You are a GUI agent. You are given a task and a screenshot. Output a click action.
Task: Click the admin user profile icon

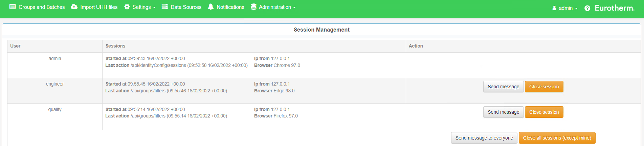pyautogui.click(x=554, y=8)
